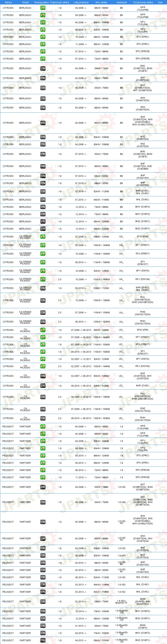Click petrol icon in C4 Picasso UD_ 5FW row
This screenshot has height=644, width=167.
pos(43,330)
